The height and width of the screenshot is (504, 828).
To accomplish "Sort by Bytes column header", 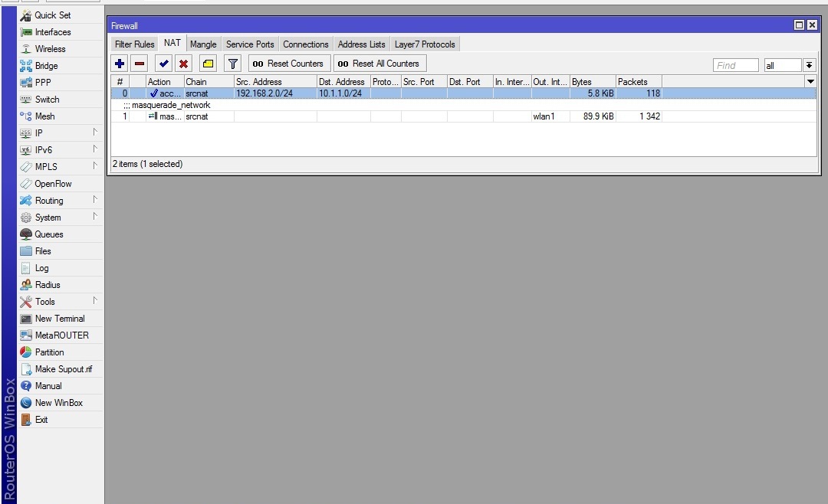I will (593, 82).
